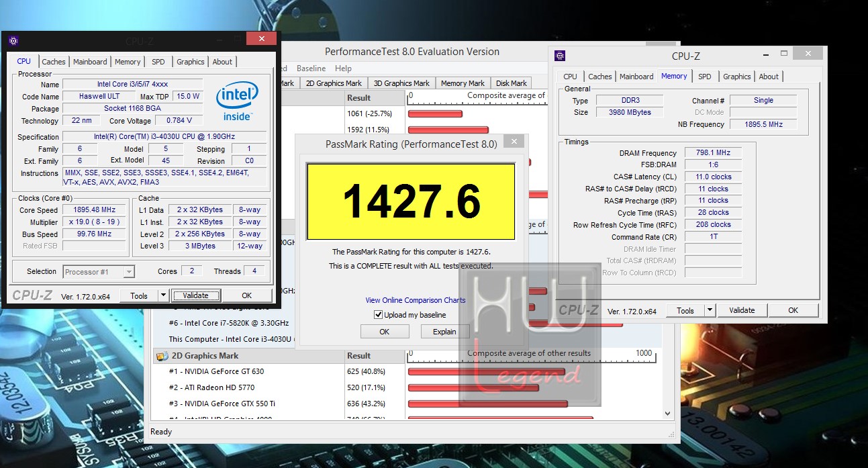This screenshot has height=468, width=868.
Task: Select the CPU tab in right CPU-Z window
Action: [570, 77]
